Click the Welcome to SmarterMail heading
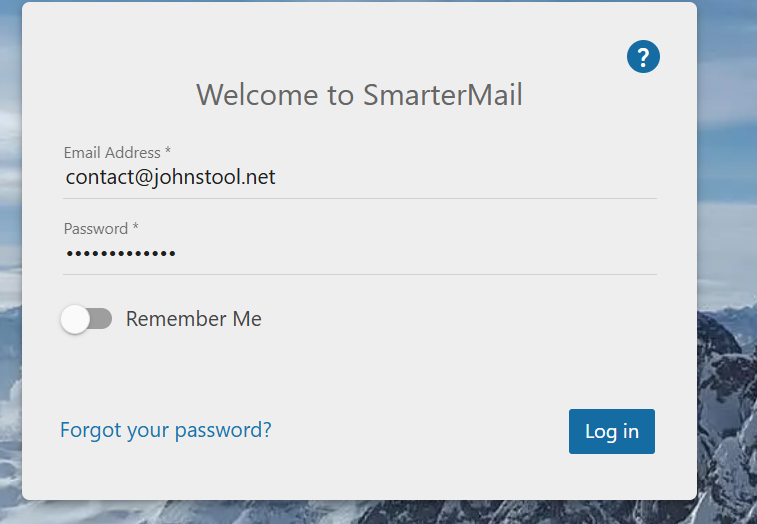This screenshot has height=524, width=757. pyautogui.click(x=359, y=95)
